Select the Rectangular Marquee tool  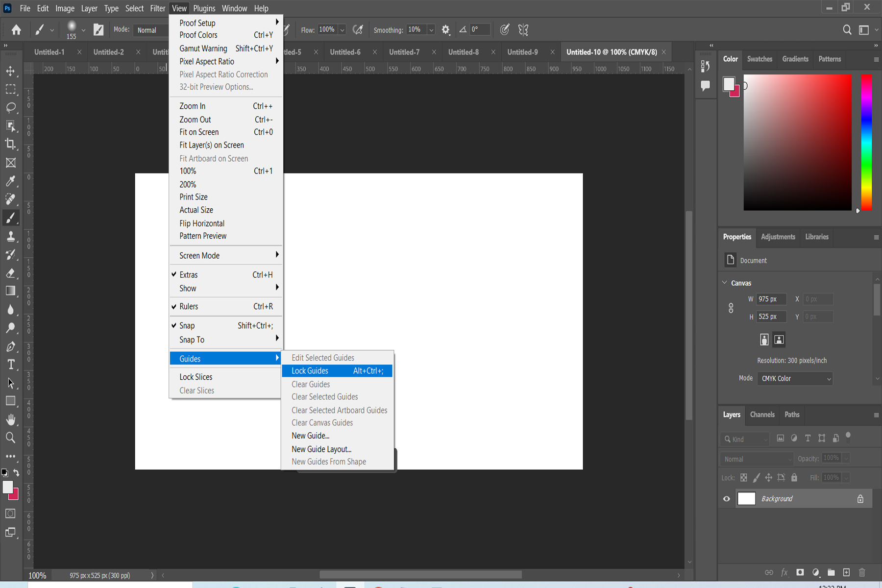10,89
